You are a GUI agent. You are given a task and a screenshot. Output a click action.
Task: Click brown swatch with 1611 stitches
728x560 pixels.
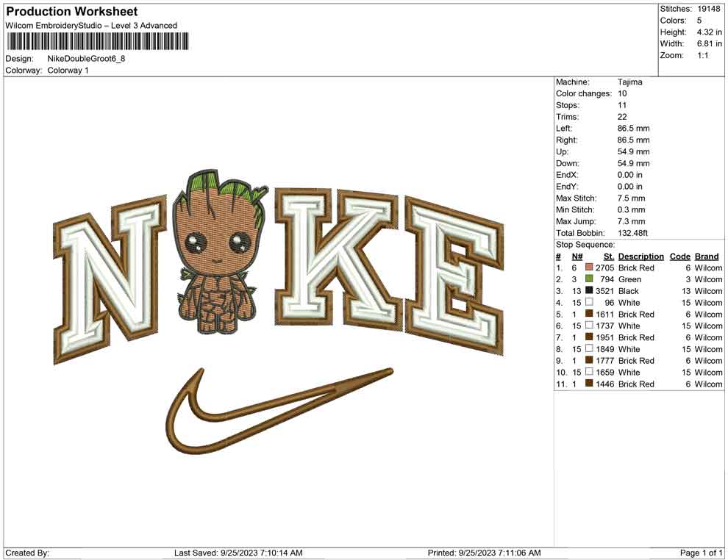589,314
